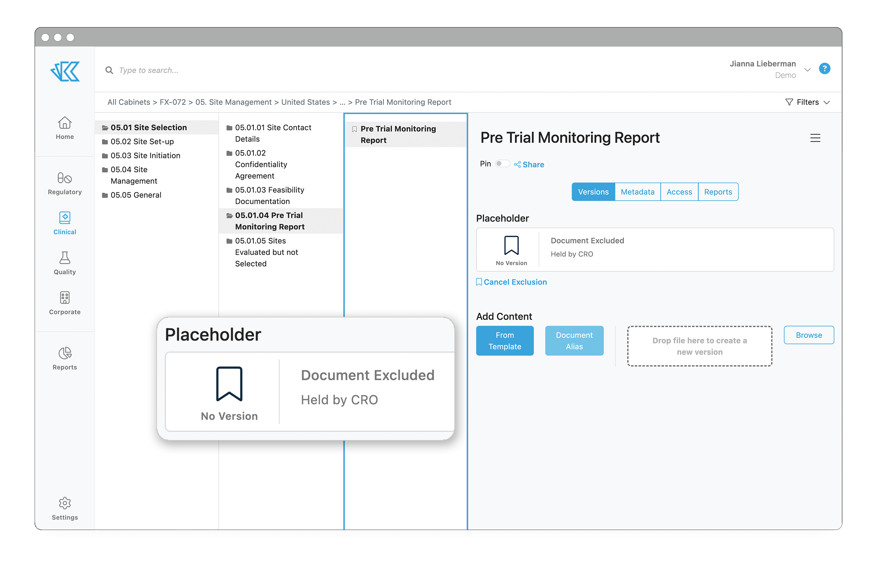
Task: Expand the Filters dropdown
Action: click(827, 102)
